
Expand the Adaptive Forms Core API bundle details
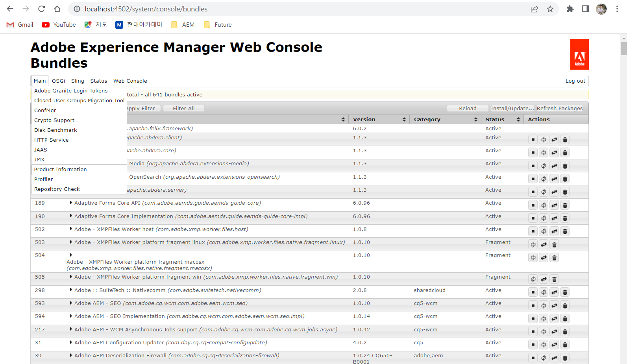click(x=71, y=203)
